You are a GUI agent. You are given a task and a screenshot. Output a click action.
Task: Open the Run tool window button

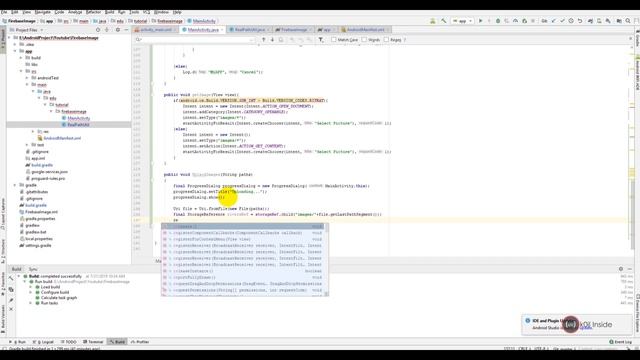[17, 342]
